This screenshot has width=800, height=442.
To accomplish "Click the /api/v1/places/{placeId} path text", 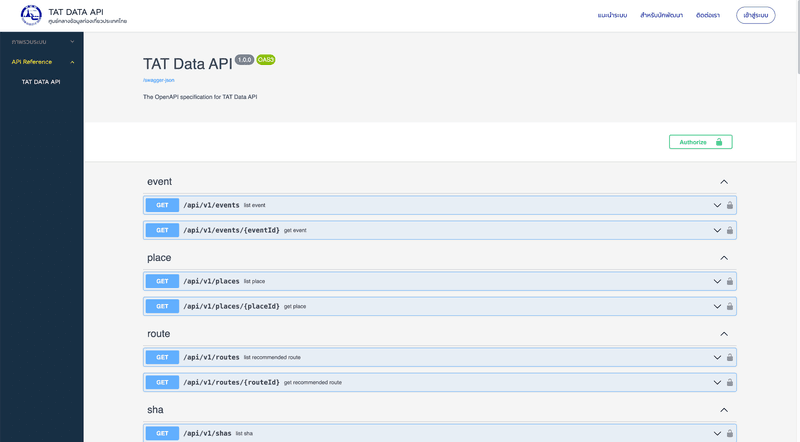I will (x=231, y=306).
